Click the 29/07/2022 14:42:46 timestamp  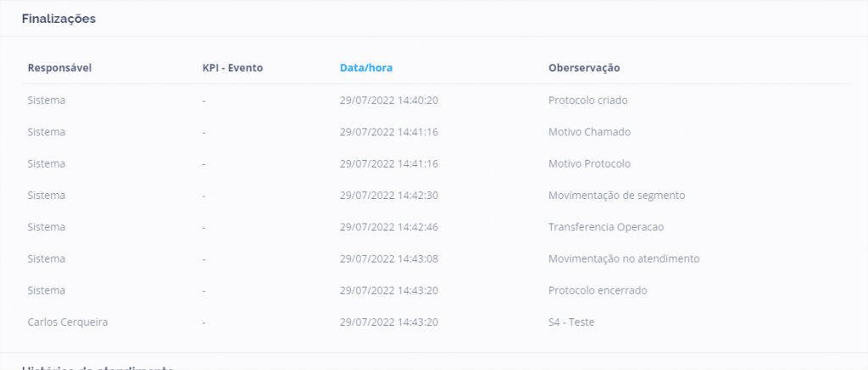[388, 227]
